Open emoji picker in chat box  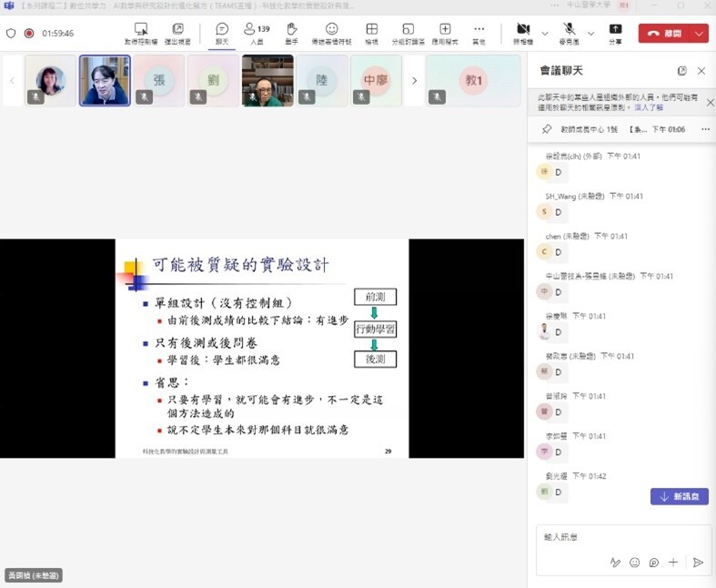[x=634, y=563]
